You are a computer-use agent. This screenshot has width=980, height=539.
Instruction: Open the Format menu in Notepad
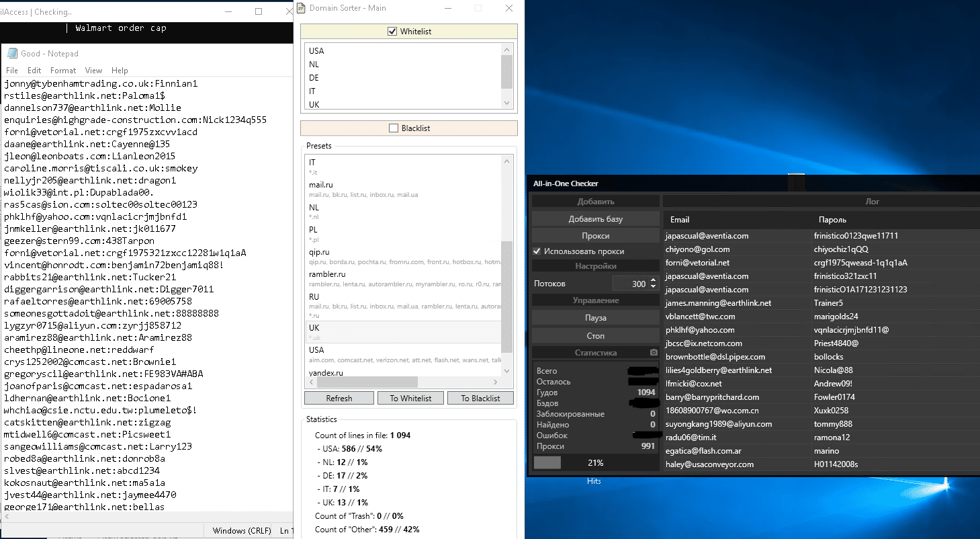click(x=63, y=71)
